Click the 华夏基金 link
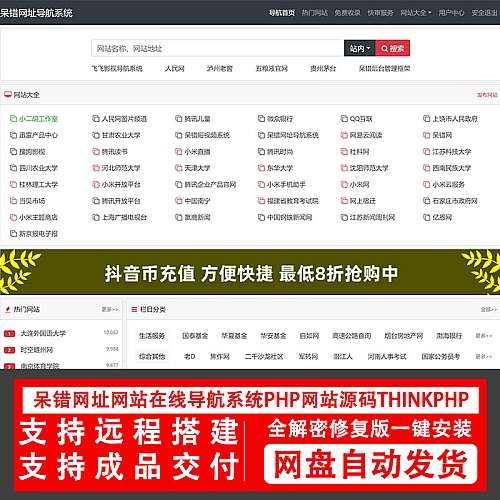 (234, 336)
